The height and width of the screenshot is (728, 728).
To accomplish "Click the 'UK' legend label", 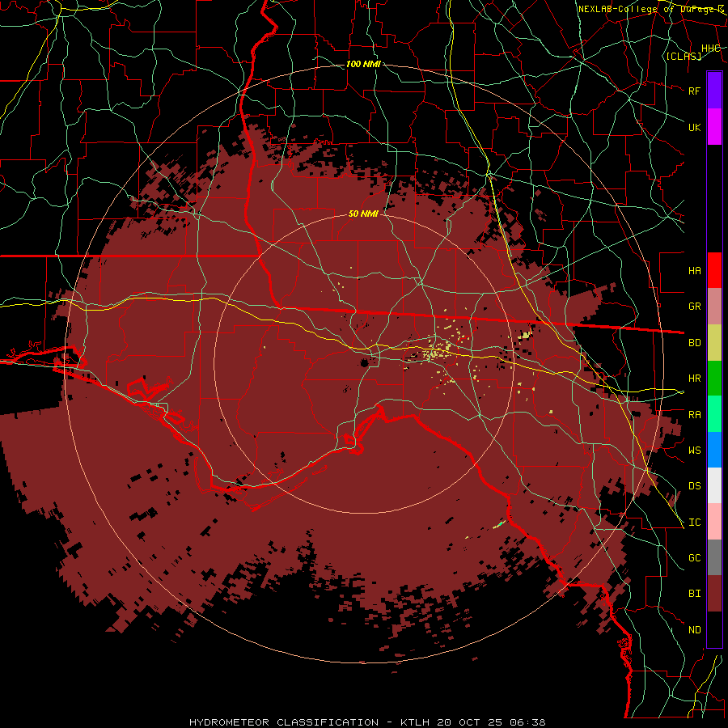I will point(694,127).
